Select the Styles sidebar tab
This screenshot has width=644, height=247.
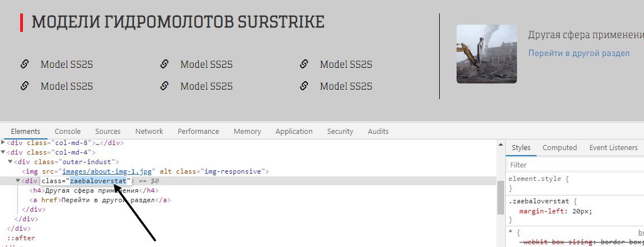click(521, 148)
